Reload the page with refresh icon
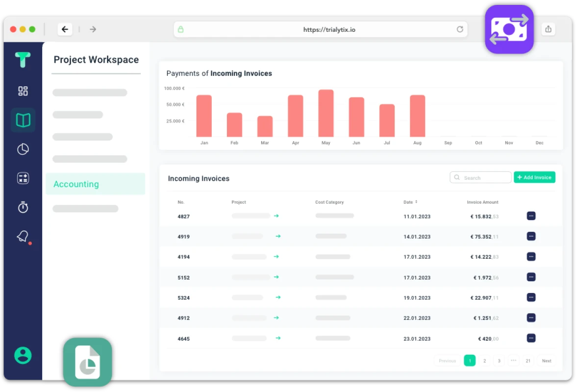 click(460, 29)
